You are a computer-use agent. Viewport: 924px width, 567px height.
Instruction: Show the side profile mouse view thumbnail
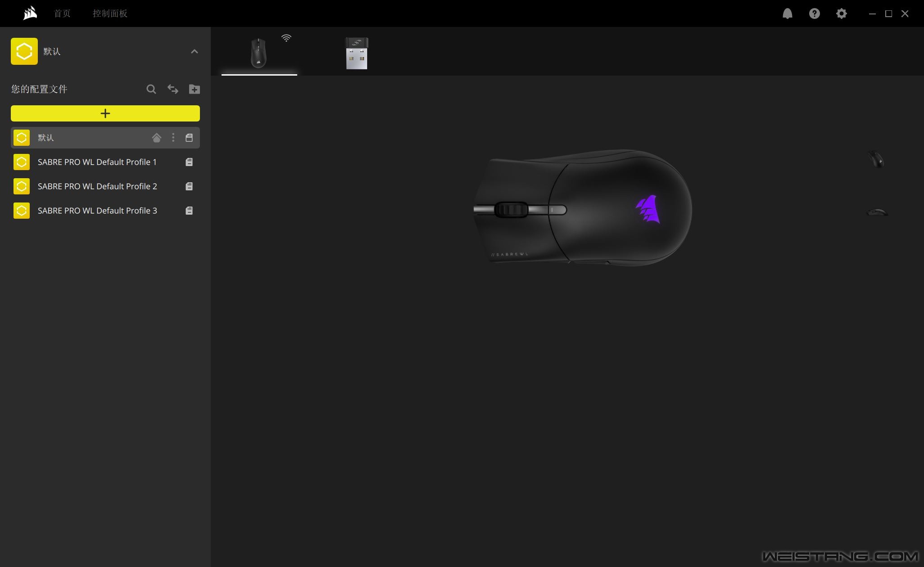tap(877, 212)
